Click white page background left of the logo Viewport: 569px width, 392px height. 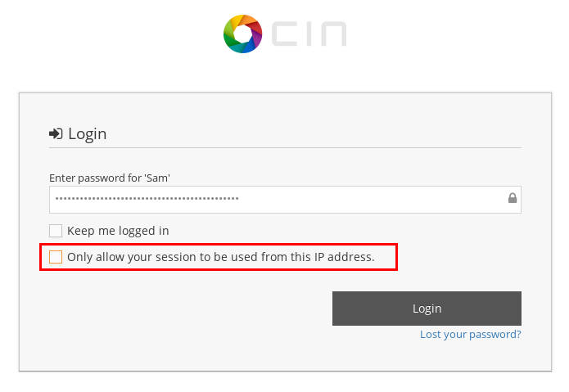pos(123,34)
